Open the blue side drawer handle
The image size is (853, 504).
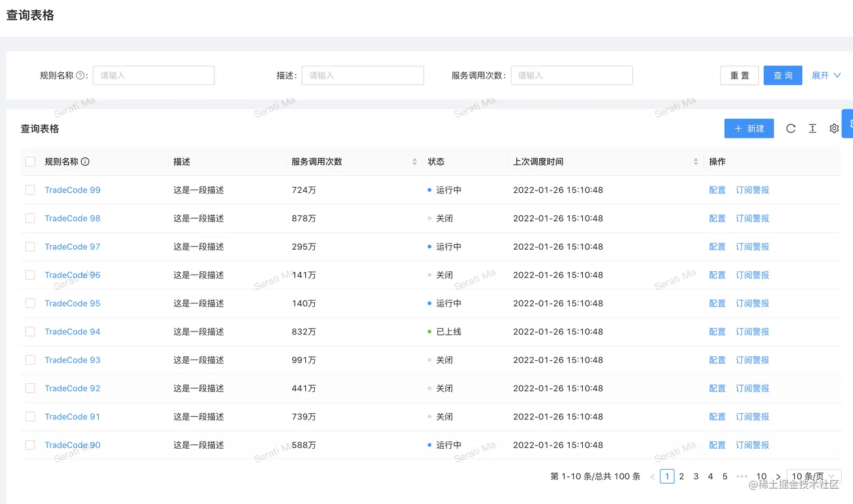[848, 123]
